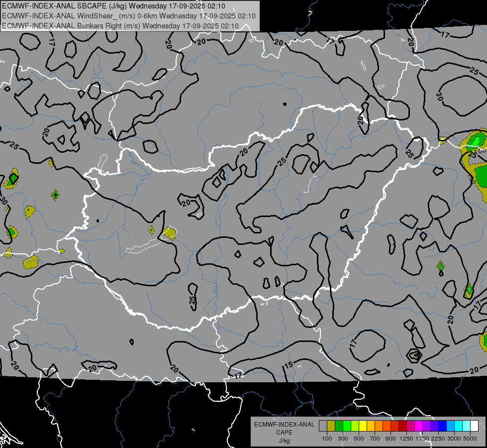Click the 2250 legend value label

(438, 439)
